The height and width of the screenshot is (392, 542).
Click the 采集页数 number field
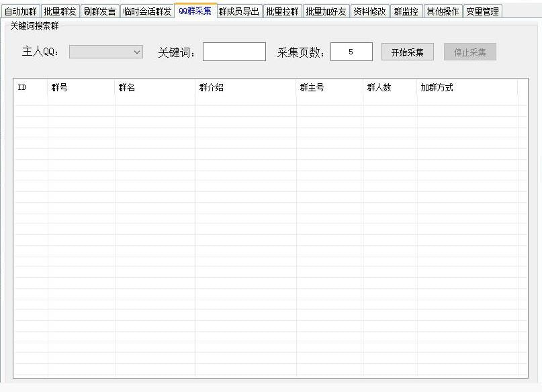click(351, 52)
